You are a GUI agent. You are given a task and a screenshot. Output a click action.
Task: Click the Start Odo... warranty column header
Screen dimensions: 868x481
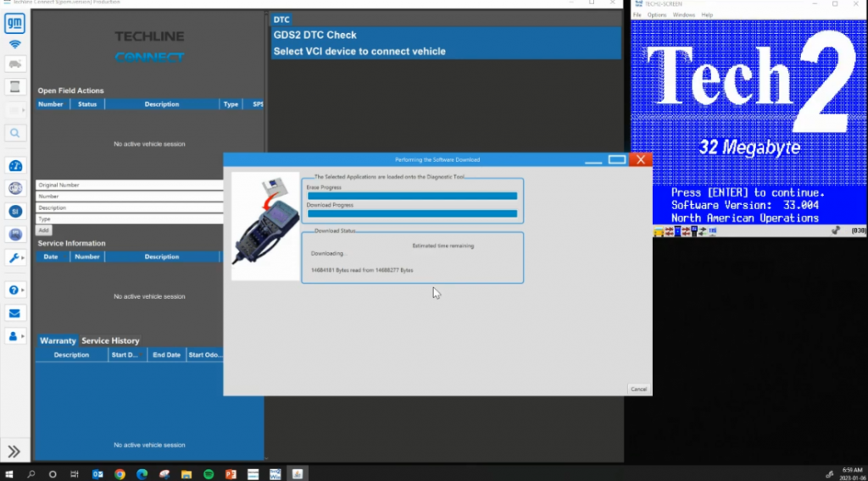[x=204, y=355]
